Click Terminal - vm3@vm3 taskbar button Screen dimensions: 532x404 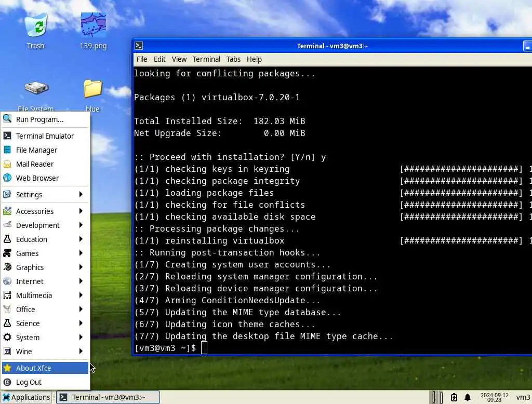click(x=108, y=397)
